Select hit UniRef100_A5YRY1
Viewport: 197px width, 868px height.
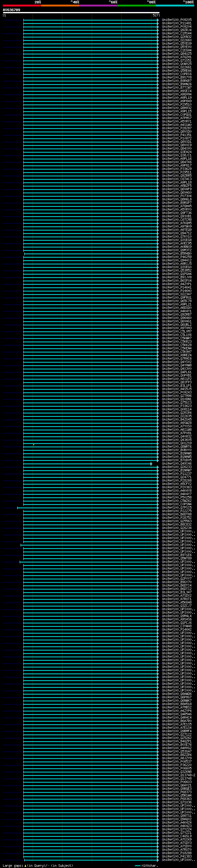pyautogui.click(x=176, y=122)
